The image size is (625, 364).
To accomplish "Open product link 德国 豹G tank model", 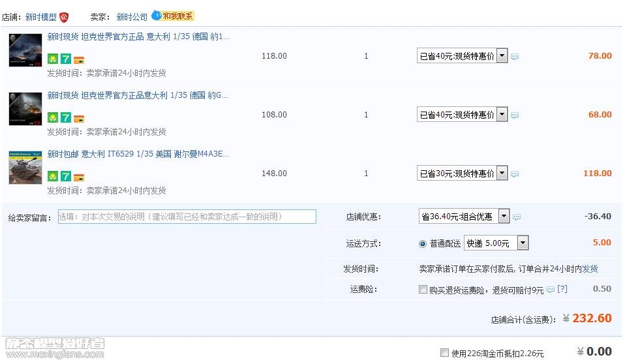I will [138, 95].
